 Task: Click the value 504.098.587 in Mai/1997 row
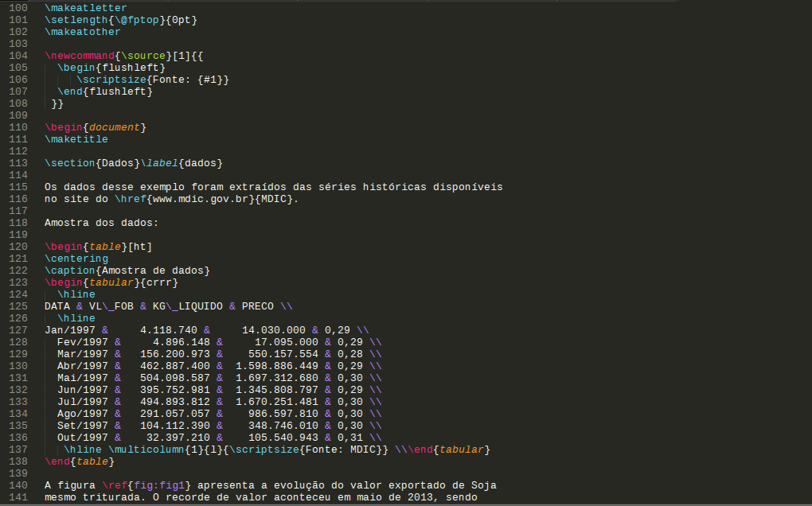pos(175,378)
